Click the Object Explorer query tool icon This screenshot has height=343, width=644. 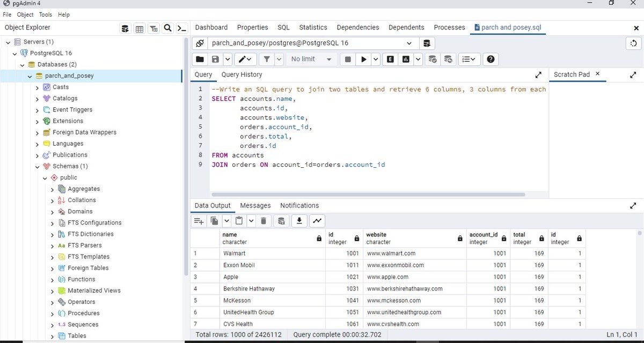tap(125, 28)
